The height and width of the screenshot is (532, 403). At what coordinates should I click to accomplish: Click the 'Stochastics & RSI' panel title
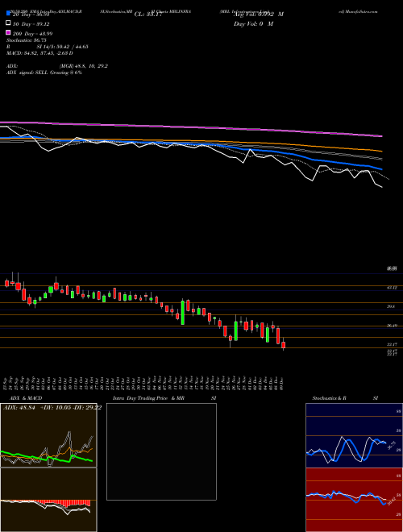pos(345,398)
